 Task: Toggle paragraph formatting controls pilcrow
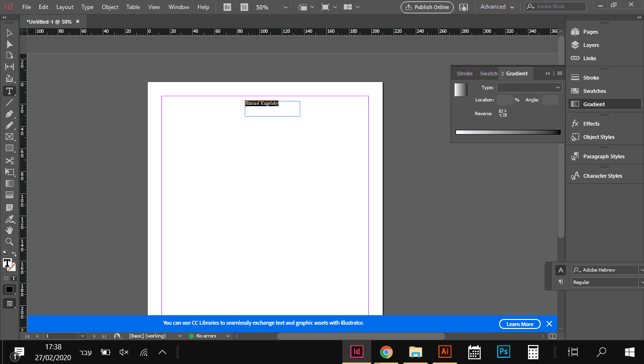(x=561, y=282)
